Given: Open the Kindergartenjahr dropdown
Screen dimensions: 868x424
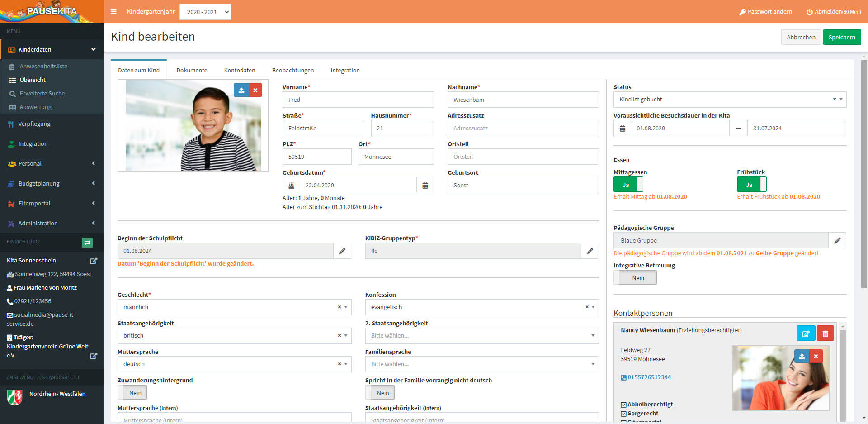Looking at the screenshot, I should (x=205, y=12).
